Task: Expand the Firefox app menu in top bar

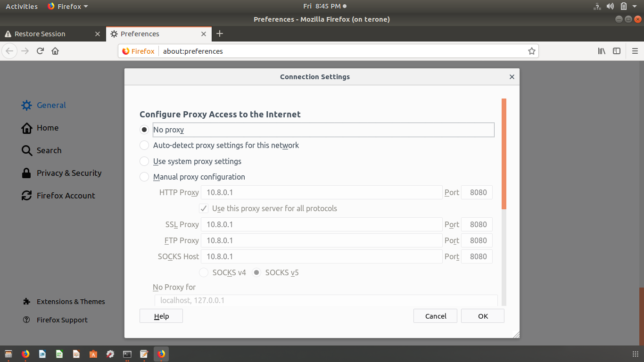Action: 68,6
